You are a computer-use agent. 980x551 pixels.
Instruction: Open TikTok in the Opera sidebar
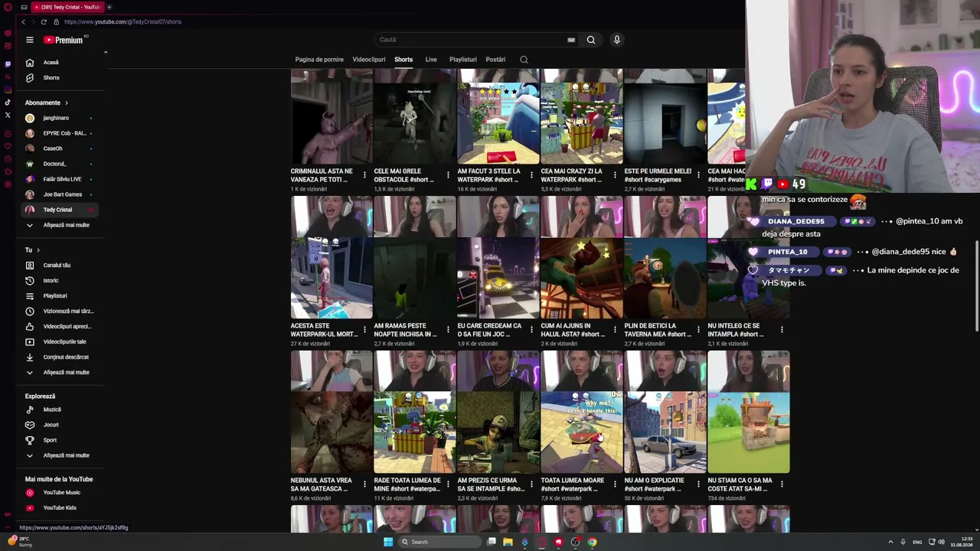(x=8, y=103)
